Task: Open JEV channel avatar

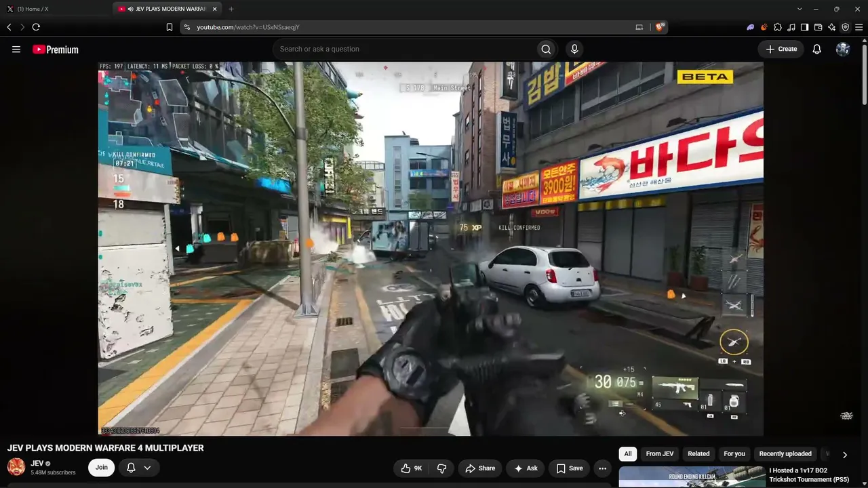Action: point(16,467)
